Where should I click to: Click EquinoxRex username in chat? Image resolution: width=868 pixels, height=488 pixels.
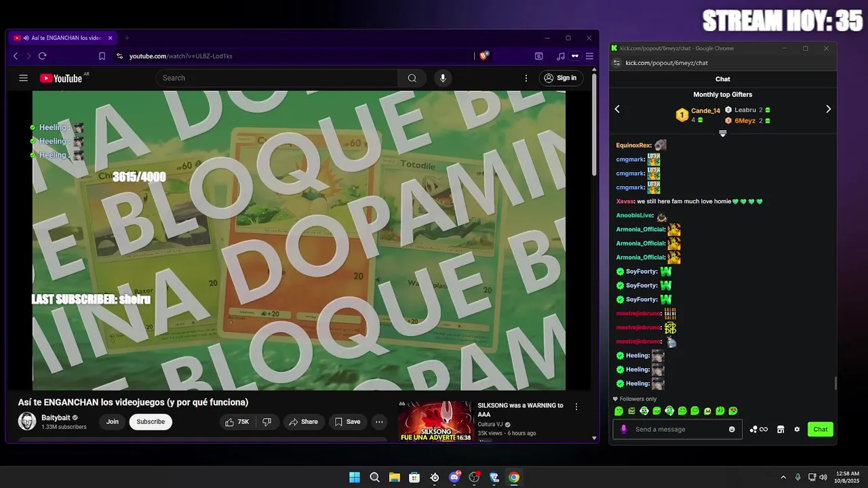(x=633, y=145)
